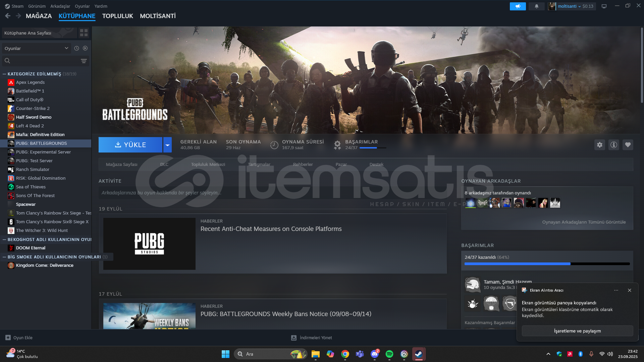
Task: Click İşaretleme ve paylaşım button
Action: 577,331
